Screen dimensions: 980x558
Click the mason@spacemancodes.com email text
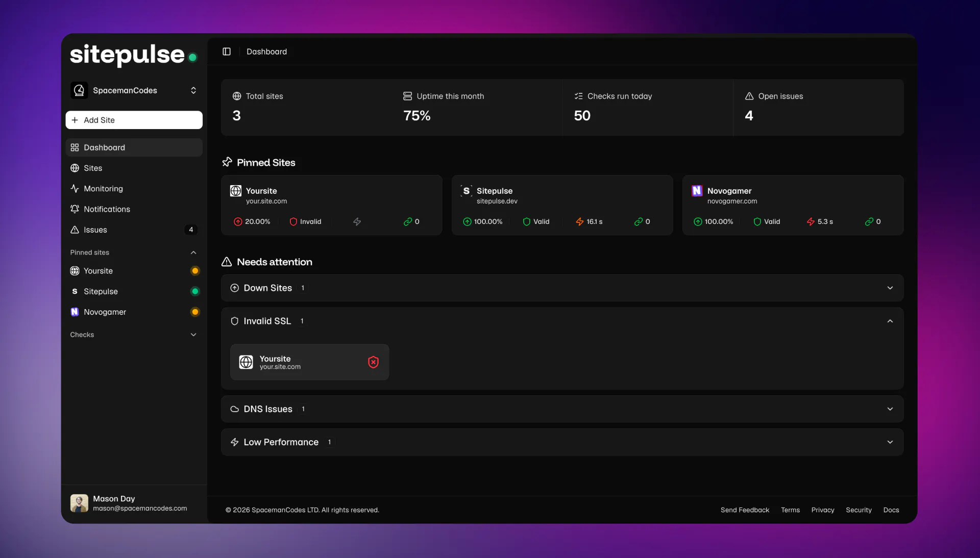click(140, 509)
